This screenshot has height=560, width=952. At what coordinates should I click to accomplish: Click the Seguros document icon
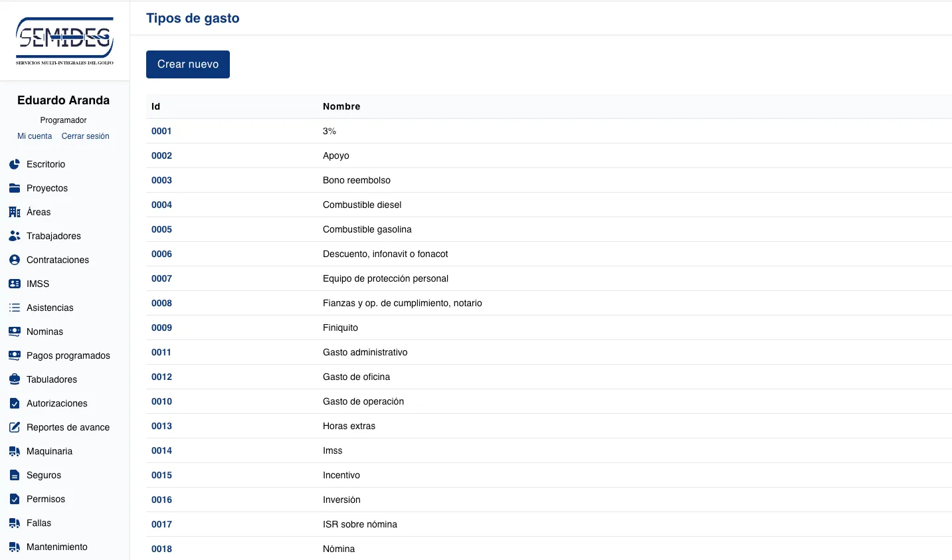point(15,475)
